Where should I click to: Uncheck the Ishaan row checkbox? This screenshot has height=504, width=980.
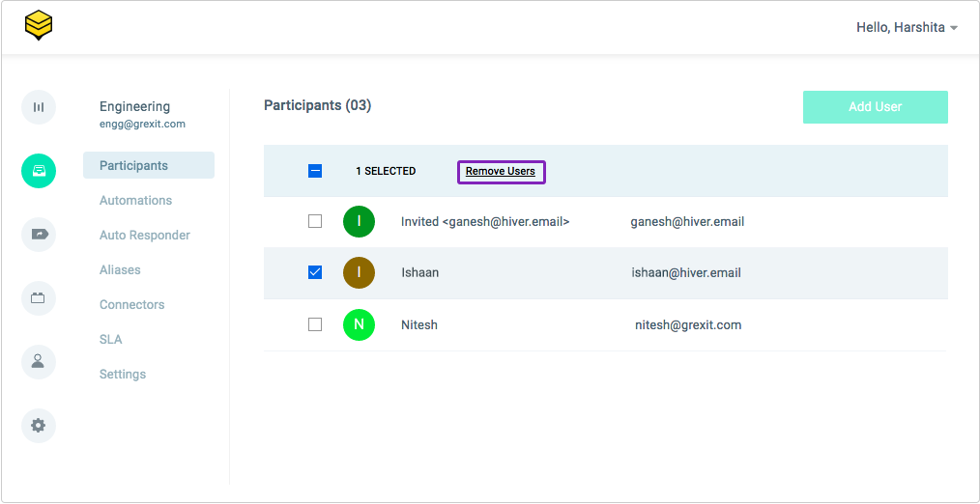point(315,272)
